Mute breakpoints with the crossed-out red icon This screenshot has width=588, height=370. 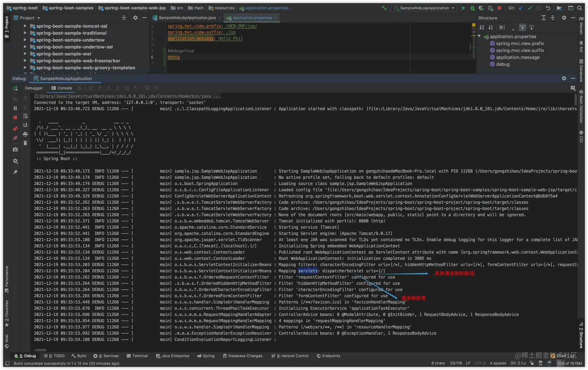[x=16, y=137]
